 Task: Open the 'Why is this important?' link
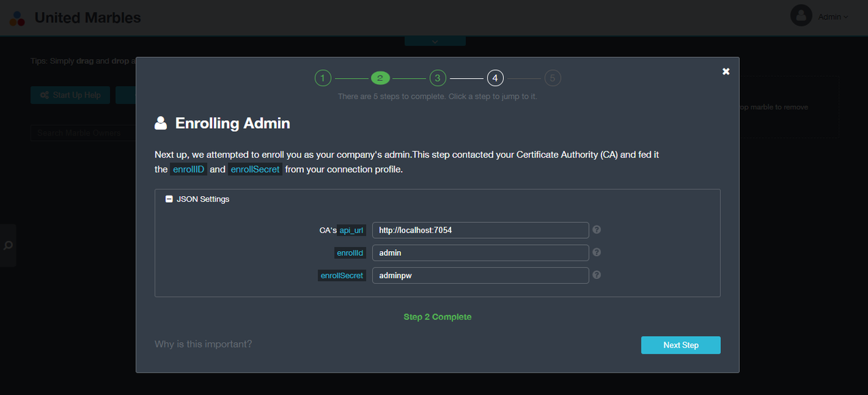[x=203, y=344]
